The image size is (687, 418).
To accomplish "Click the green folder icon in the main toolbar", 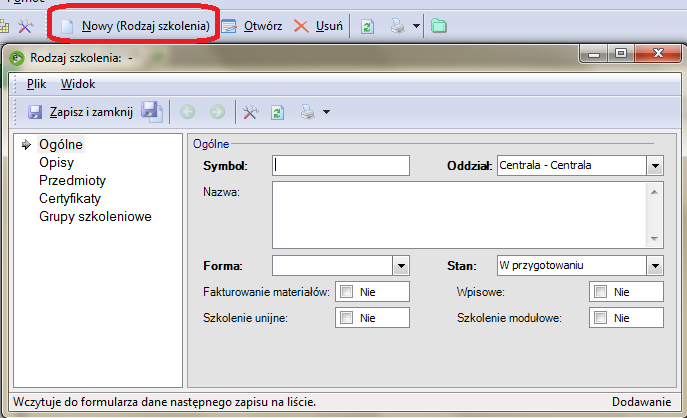I will (x=439, y=26).
